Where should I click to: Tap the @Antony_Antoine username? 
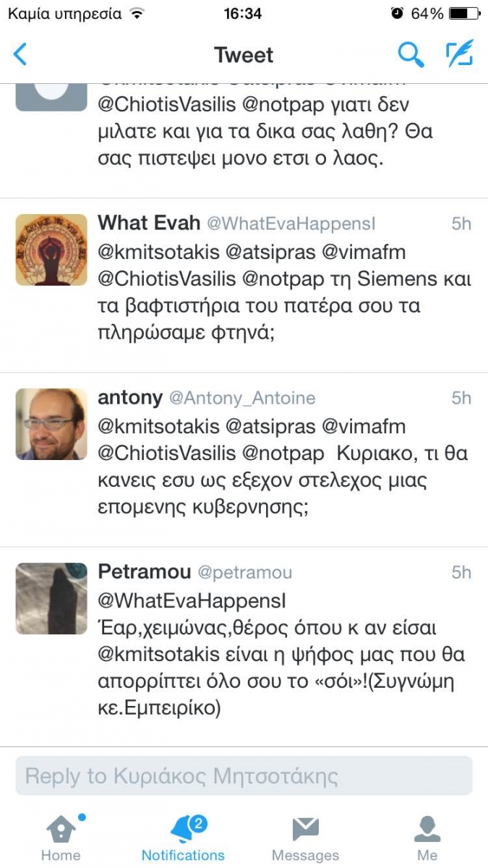(x=242, y=398)
